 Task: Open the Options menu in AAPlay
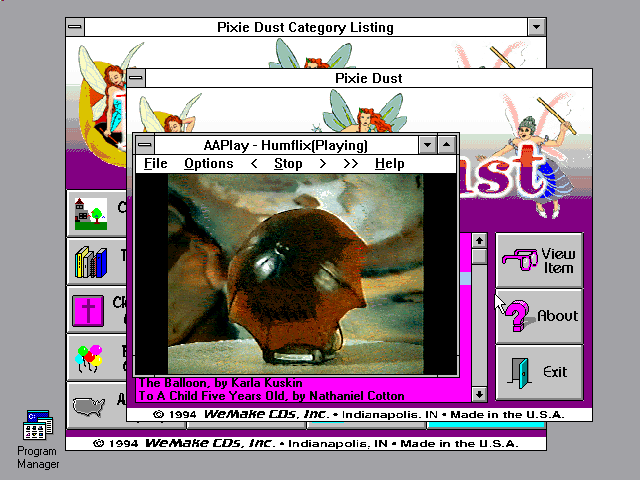[209, 164]
